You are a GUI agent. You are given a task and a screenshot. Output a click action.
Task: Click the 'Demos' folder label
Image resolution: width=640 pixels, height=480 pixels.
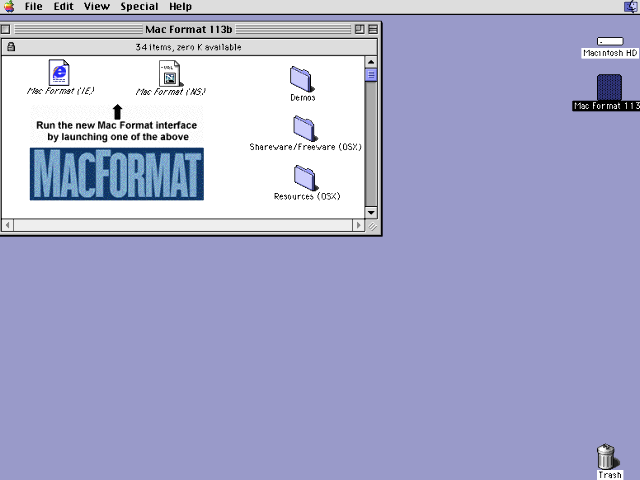pyautogui.click(x=303, y=98)
